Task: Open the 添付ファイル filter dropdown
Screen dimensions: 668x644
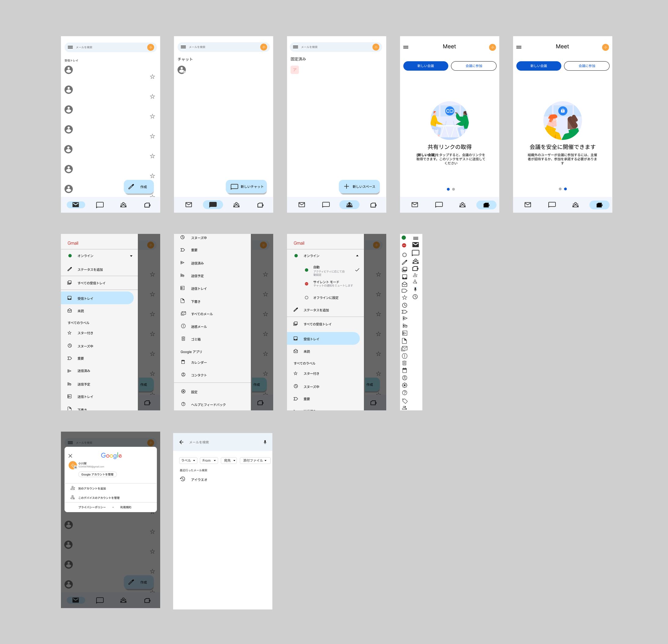Action: coord(255,460)
